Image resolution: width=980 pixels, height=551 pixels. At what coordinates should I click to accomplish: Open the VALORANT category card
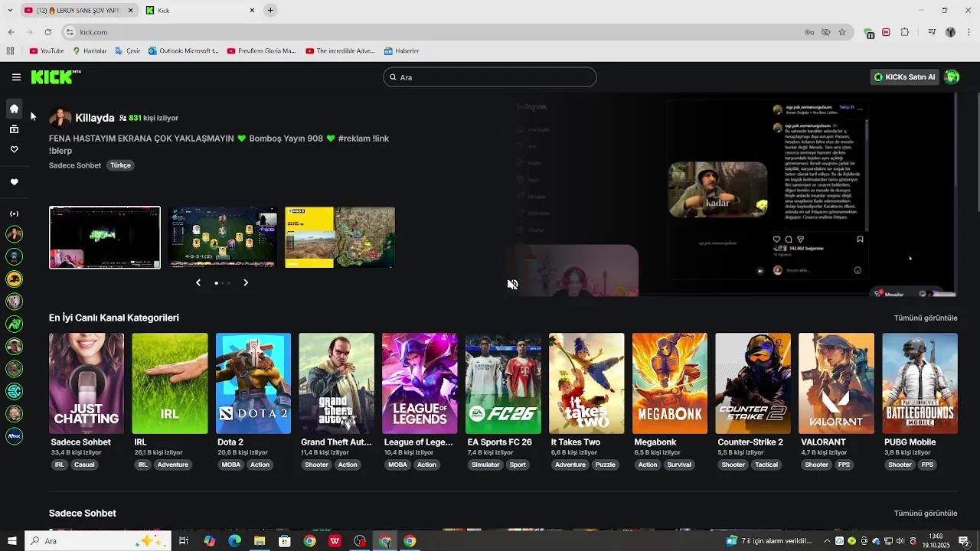tap(837, 383)
